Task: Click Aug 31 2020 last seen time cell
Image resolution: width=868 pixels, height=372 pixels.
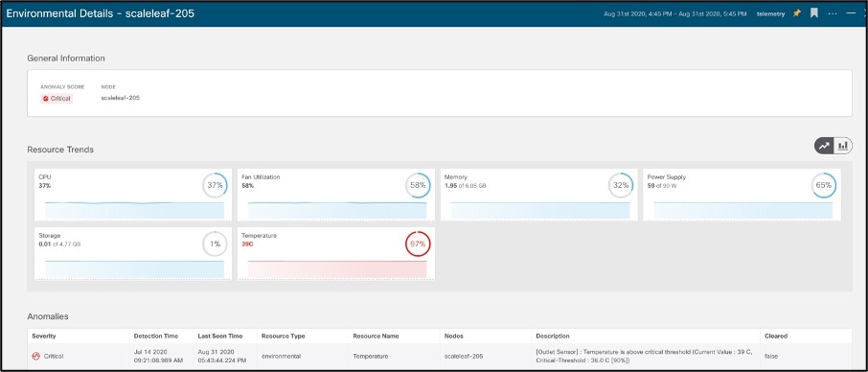Action: point(221,356)
